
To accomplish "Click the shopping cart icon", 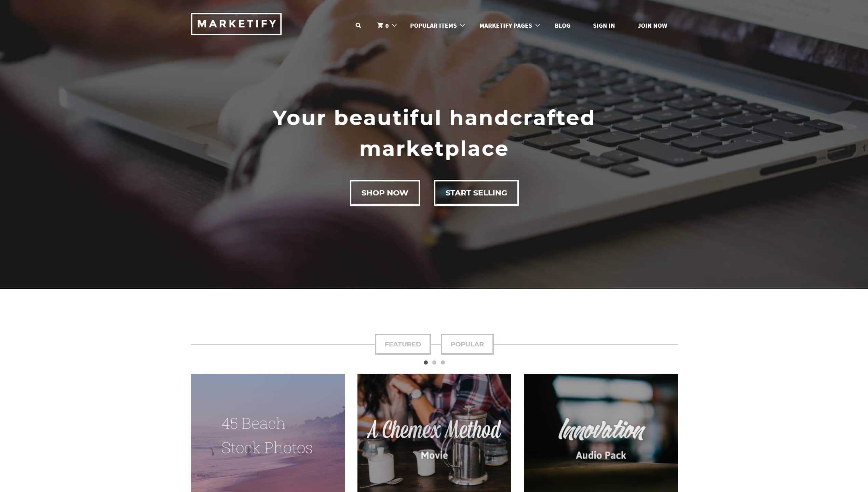I will (380, 25).
